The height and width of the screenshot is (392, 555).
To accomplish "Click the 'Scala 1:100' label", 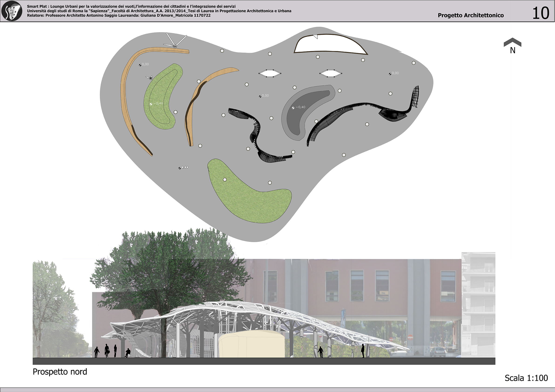I will pos(526,378).
